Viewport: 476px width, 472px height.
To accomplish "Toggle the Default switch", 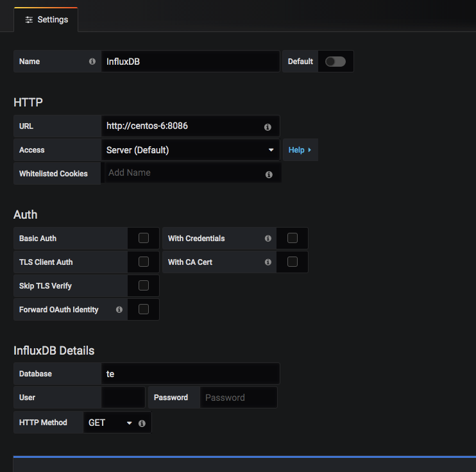I will point(336,62).
